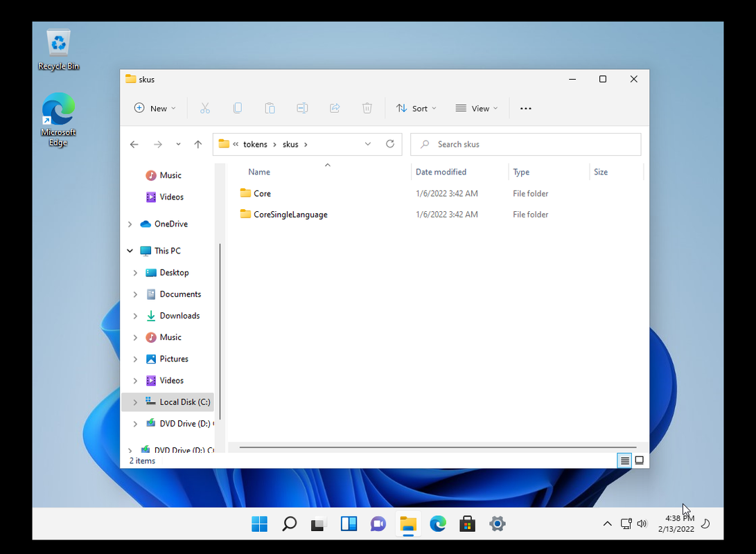The height and width of the screenshot is (554, 756).
Task: Open the Sort dropdown menu
Action: 416,109
